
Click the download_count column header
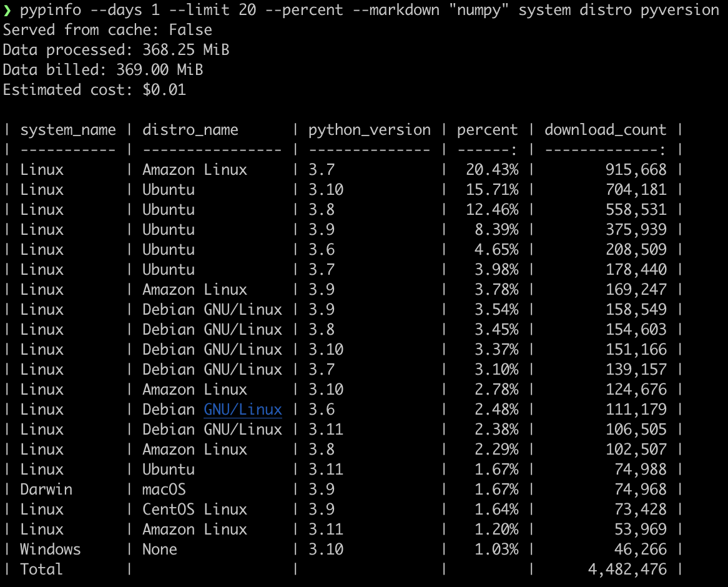point(606,129)
